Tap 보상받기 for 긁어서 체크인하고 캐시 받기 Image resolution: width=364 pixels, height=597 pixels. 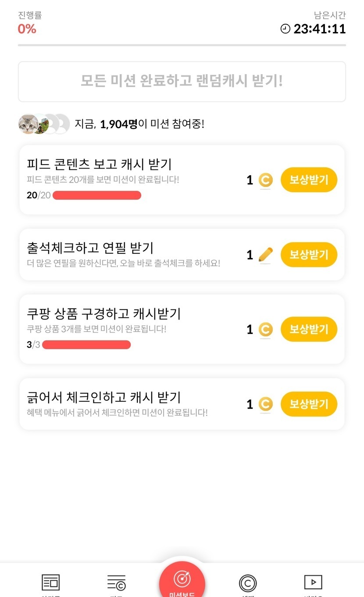309,404
